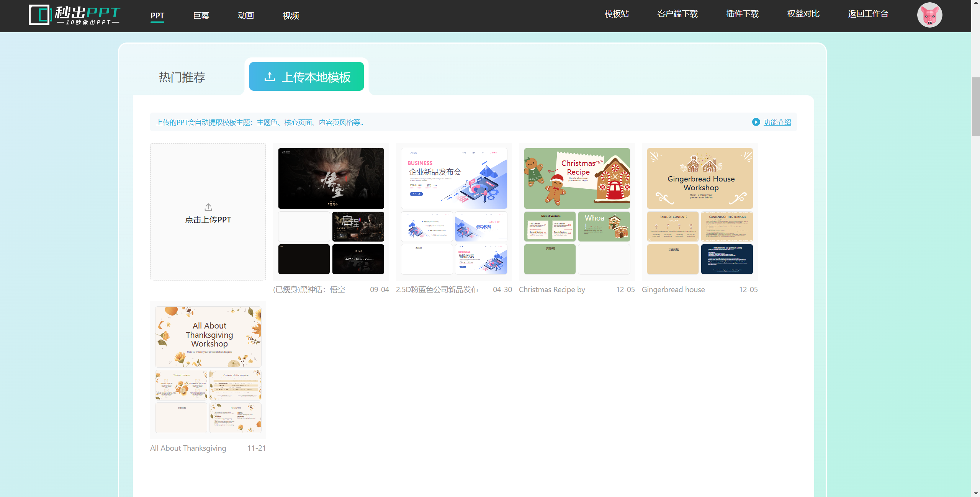Click upload icon on 上传本地模板 tab
980x497 pixels.
[x=270, y=77]
